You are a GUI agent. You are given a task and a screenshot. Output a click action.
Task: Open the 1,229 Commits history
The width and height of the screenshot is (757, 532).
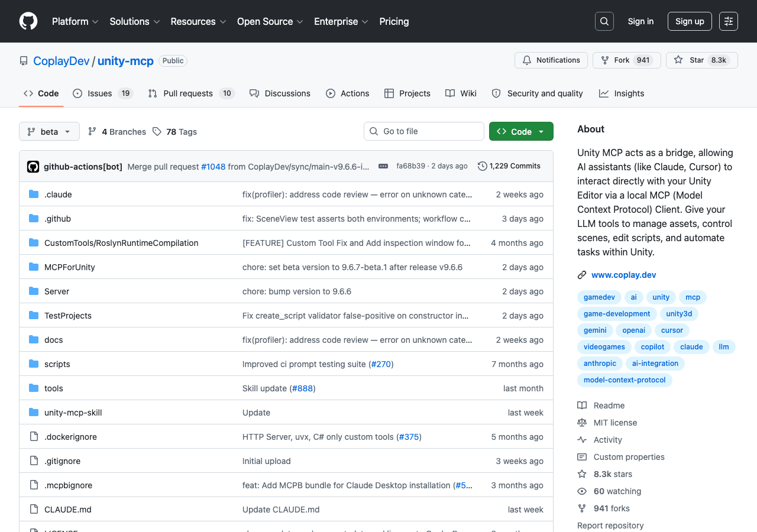click(x=509, y=166)
